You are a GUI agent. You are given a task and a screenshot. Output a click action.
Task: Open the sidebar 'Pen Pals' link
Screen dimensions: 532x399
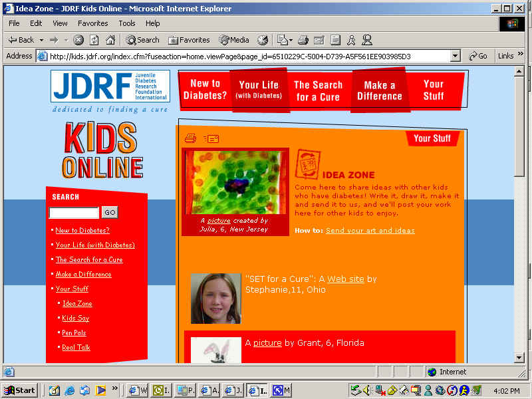click(x=74, y=332)
